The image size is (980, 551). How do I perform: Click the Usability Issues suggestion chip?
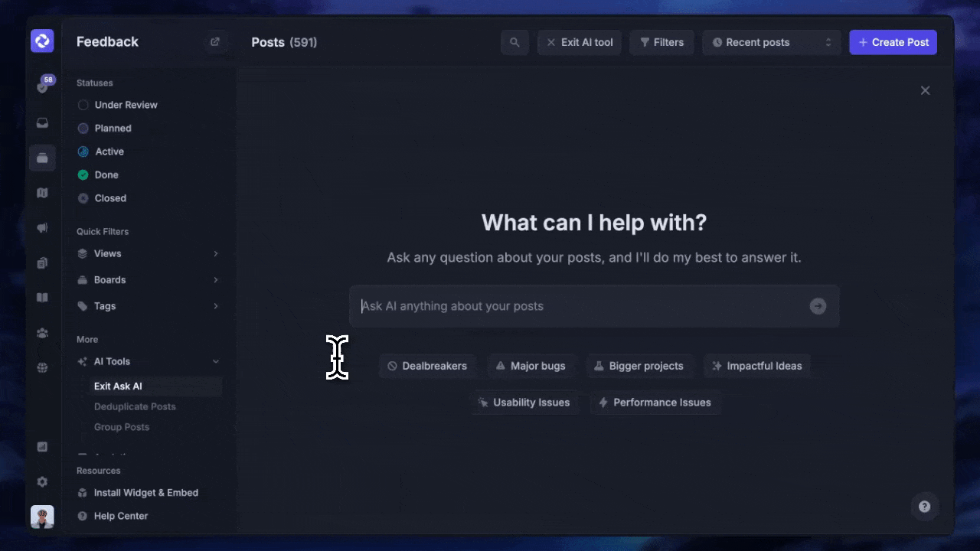click(x=526, y=402)
